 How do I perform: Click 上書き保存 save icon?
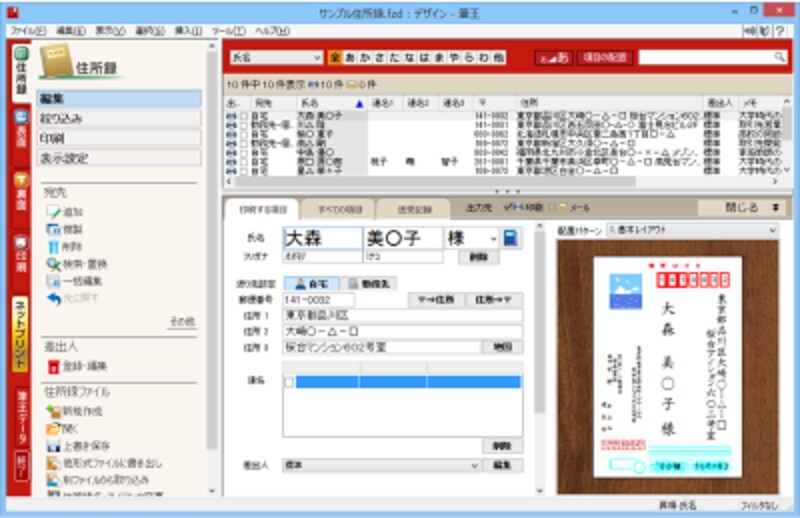(x=53, y=446)
